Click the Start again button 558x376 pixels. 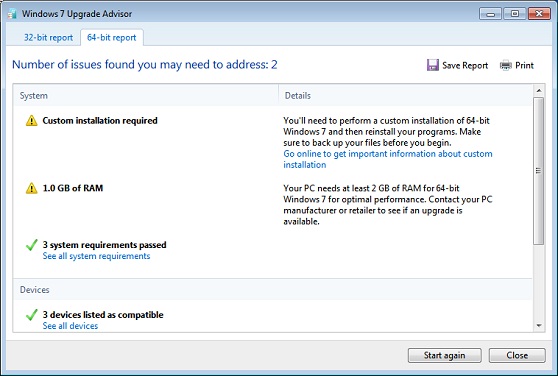click(x=444, y=355)
